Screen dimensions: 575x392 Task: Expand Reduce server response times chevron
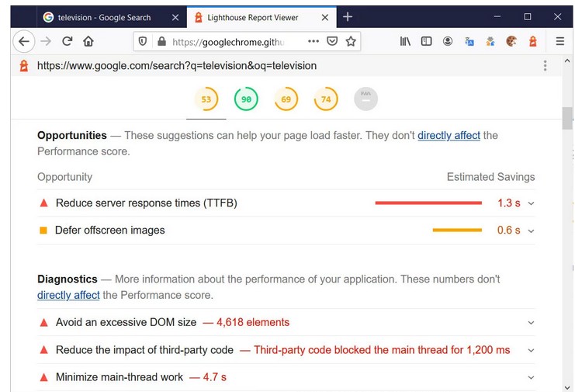531,203
